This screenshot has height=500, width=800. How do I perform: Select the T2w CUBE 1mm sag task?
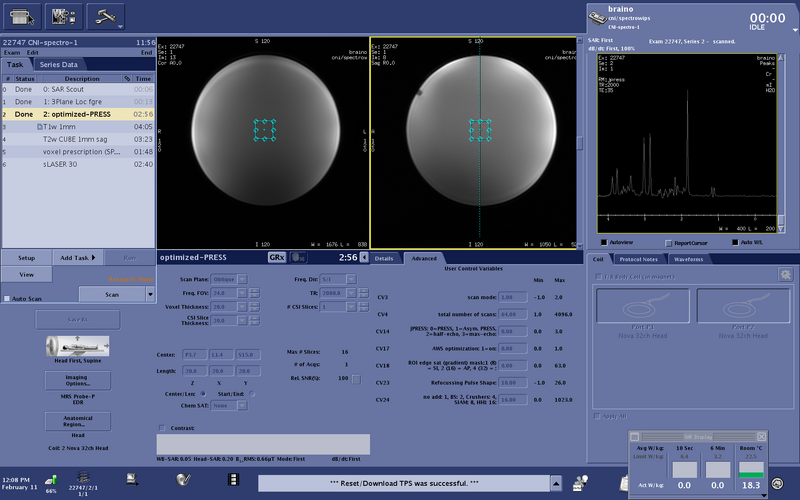click(x=79, y=139)
